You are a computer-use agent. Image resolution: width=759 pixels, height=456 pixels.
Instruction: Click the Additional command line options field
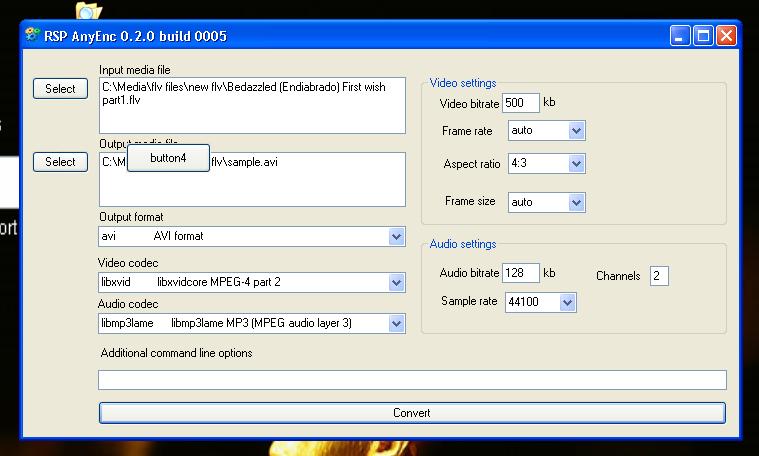412,380
